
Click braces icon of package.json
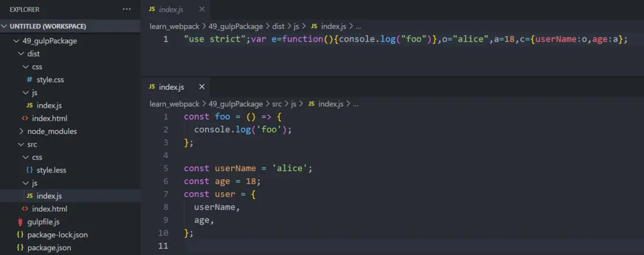tap(20, 247)
